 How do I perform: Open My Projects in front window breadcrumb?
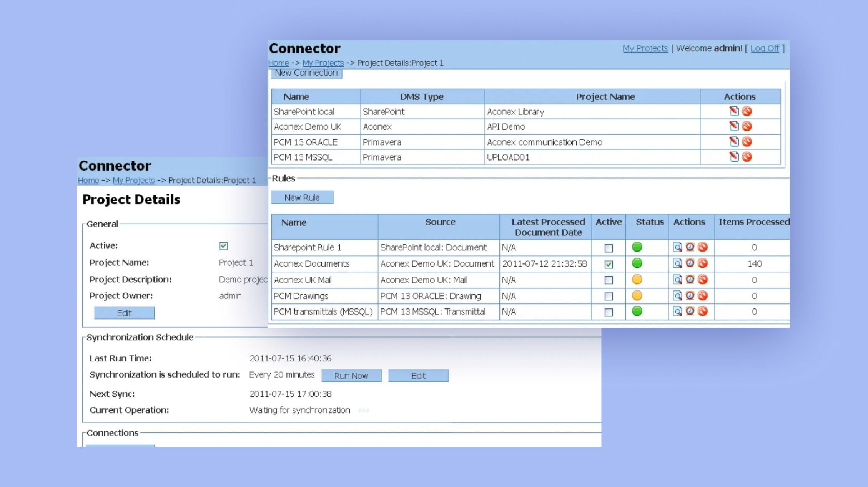pyautogui.click(x=323, y=63)
